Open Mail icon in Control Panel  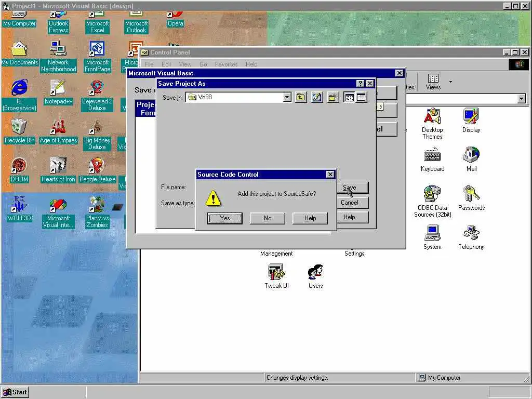point(471,159)
